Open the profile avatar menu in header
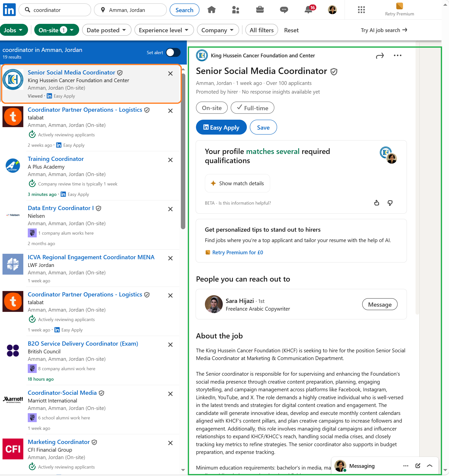This screenshot has height=476, width=449. pyautogui.click(x=332, y=10)
